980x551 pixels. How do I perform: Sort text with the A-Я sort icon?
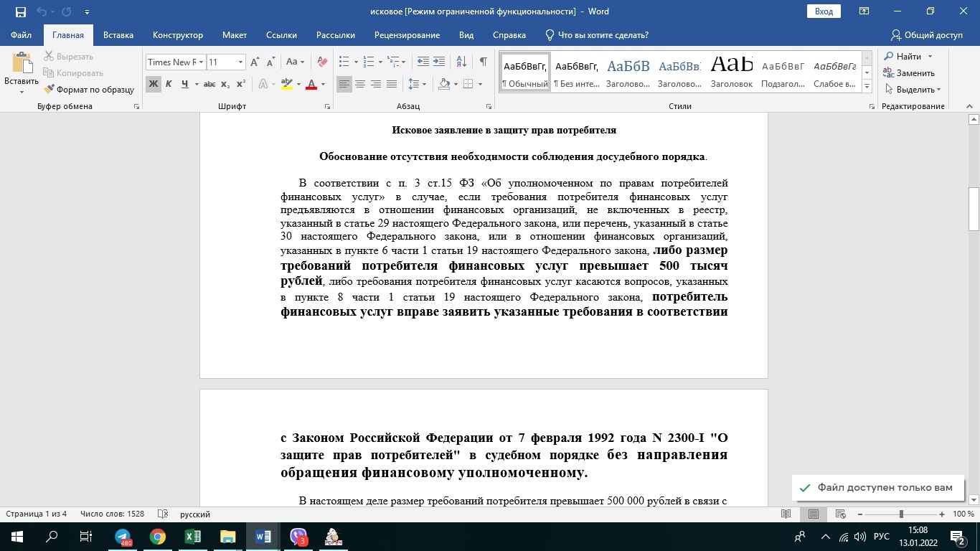461,62
